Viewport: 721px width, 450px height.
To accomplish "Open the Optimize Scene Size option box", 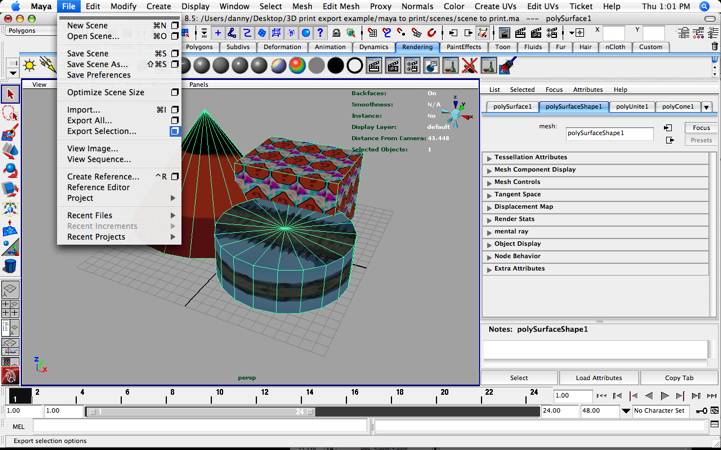I will (x=175, y=92).
